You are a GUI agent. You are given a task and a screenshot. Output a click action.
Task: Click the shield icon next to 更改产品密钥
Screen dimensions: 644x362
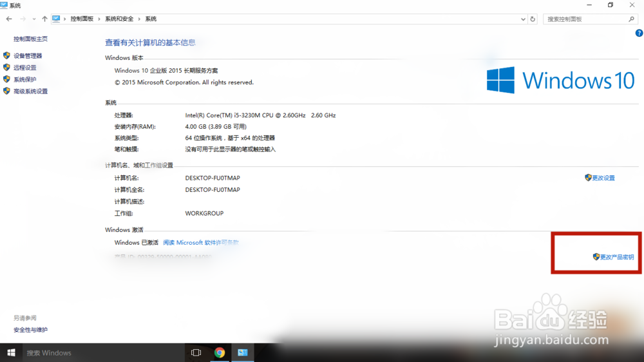click(596, 257)
